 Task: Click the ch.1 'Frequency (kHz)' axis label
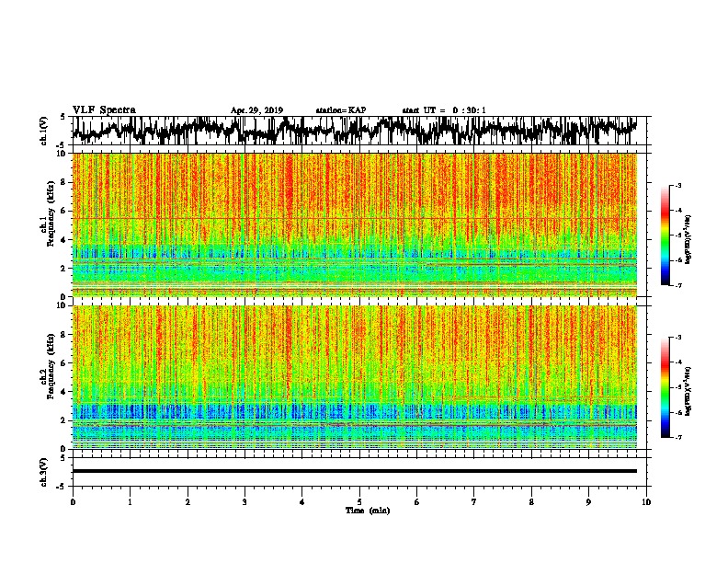(x=51, y=213)
